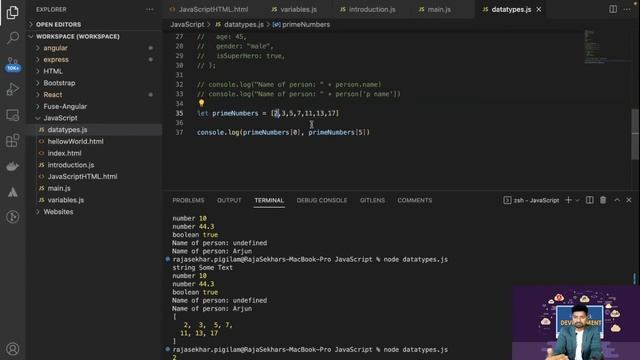The image size is (640, 360).
Task: Open introduction.js in the explorer
Action: point(71,165)
